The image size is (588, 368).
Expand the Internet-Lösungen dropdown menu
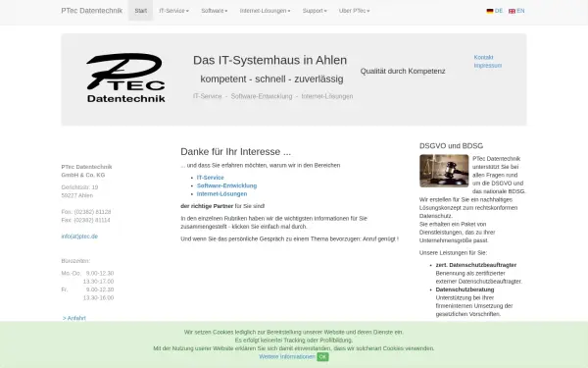point(265,11)
